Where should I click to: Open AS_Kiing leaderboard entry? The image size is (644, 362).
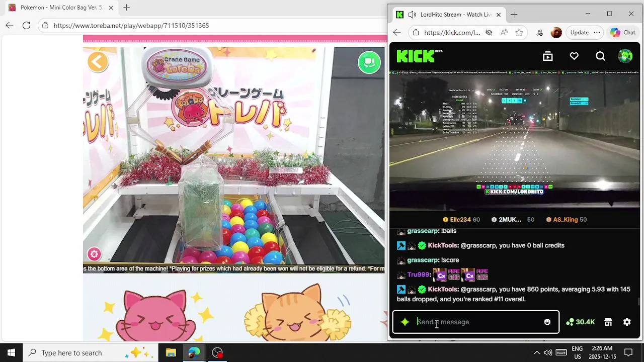[x=566, y=220]
